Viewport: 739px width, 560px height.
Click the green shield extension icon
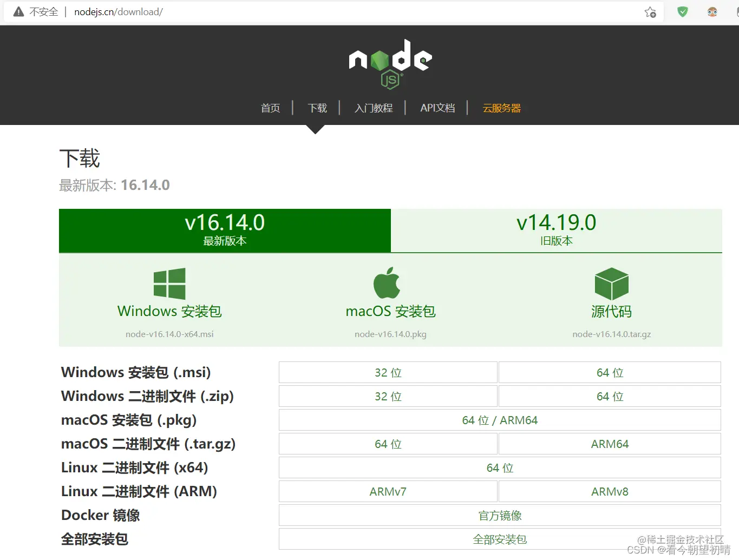coord(683,11)
